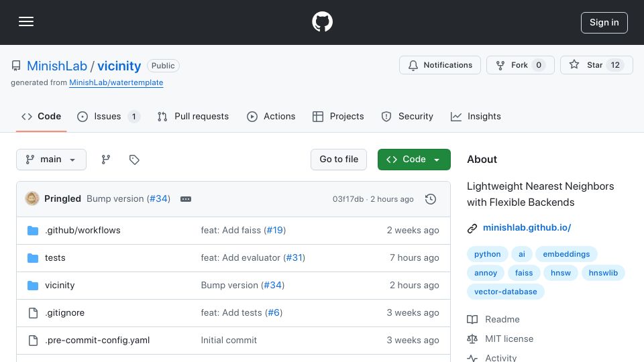Open Pringled's avatar
The height and width of the screenshot is (362, 644).
pos(32,198)
